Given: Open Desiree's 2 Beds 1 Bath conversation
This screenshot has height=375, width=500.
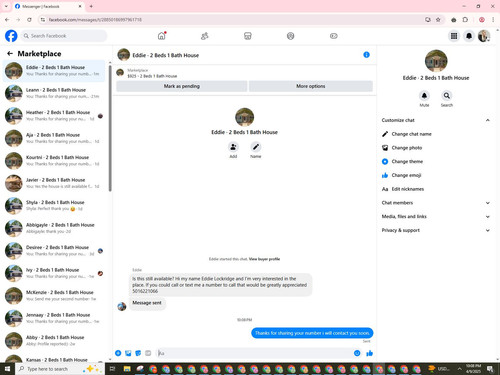Looking at the screenshot, I should (x=53, y=251).
